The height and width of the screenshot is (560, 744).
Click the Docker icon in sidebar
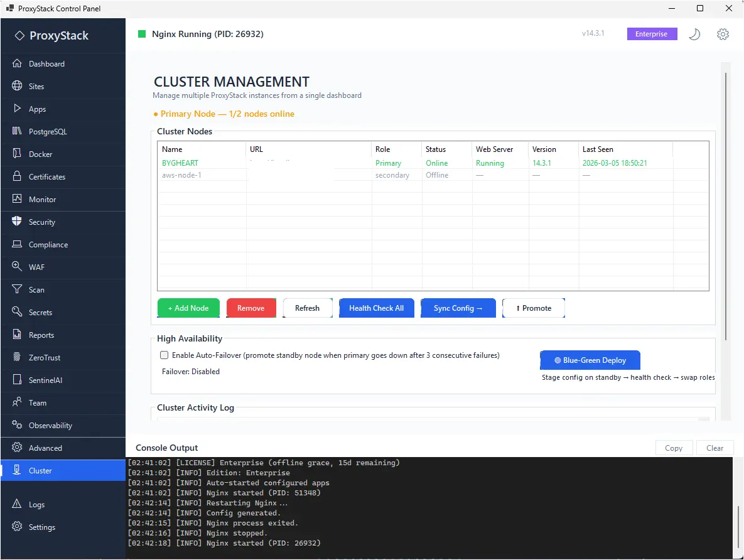pos(17,153)
